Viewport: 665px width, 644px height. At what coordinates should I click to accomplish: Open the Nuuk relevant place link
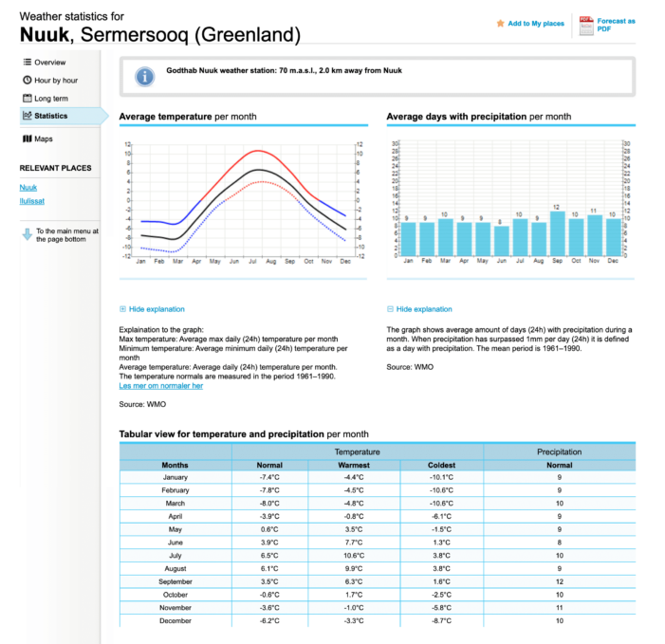click(28, 187)
